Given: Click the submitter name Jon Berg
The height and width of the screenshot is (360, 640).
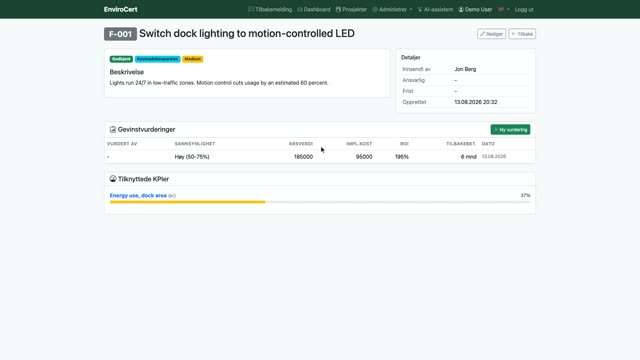Looking at the screenshot, I should coord(465,69).
